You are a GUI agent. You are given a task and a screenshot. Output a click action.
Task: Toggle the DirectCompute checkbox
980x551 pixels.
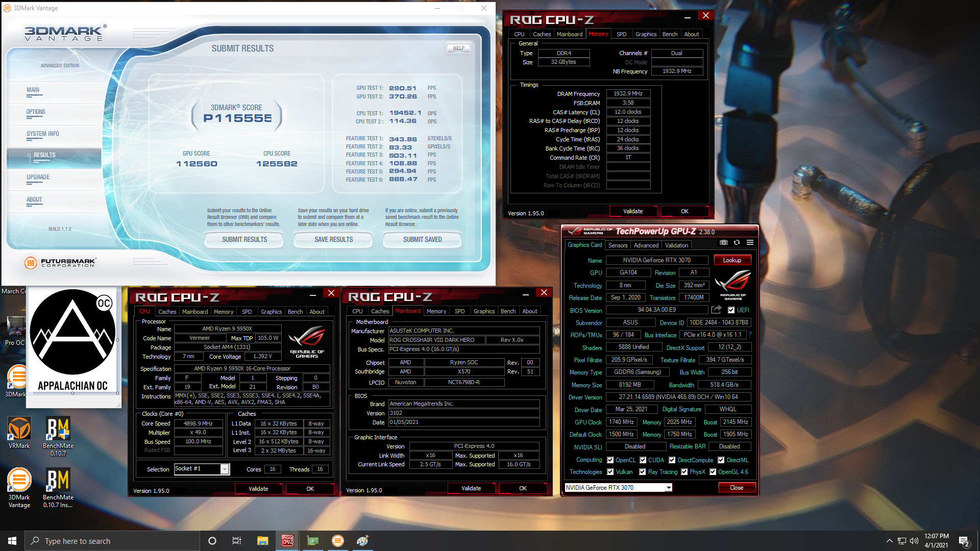click(672, 460)
